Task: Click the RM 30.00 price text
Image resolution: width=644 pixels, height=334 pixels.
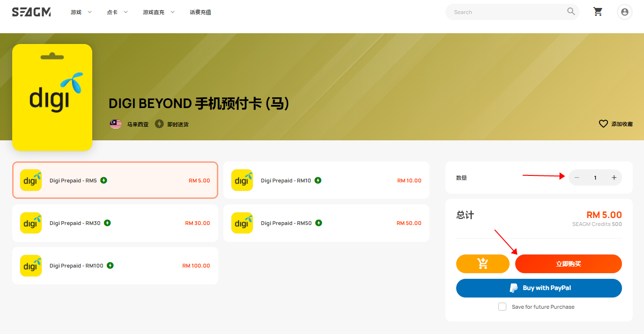Action: [198, 223]
